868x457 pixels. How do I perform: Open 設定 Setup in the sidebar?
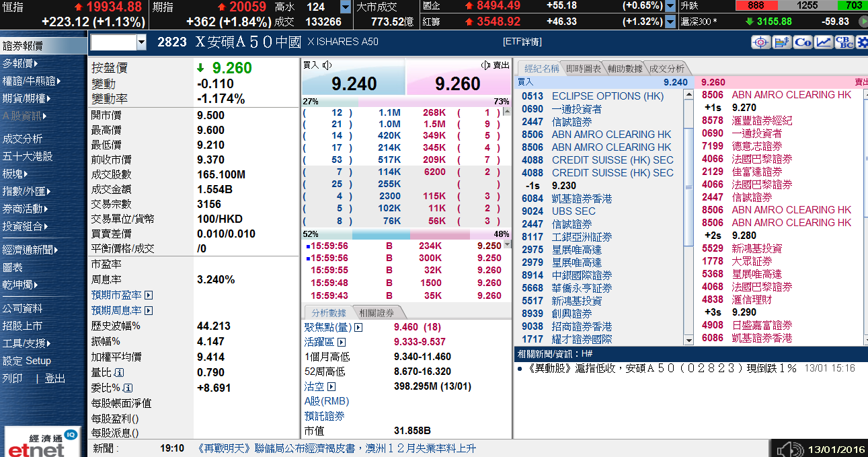[x=27, y=361]
